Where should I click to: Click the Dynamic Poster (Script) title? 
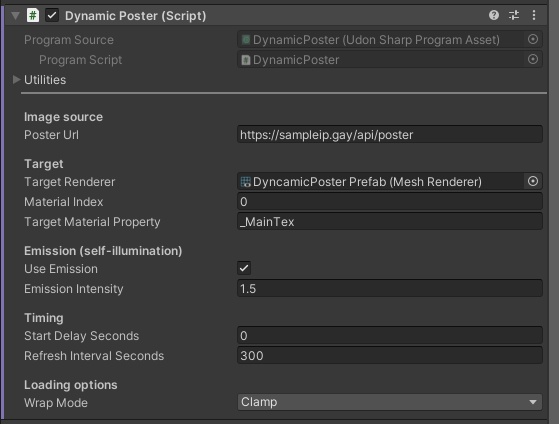point(135,16)
